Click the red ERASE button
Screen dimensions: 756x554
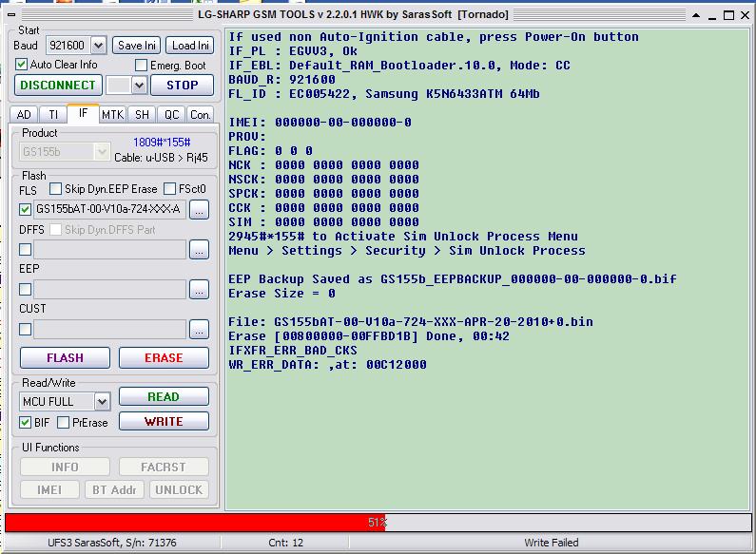coord(164,358)
